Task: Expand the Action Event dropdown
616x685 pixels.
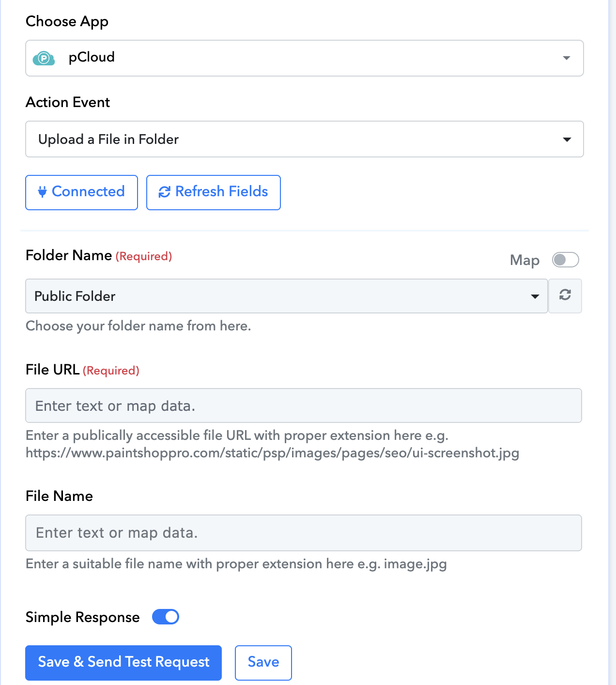Action: point(567,140)
